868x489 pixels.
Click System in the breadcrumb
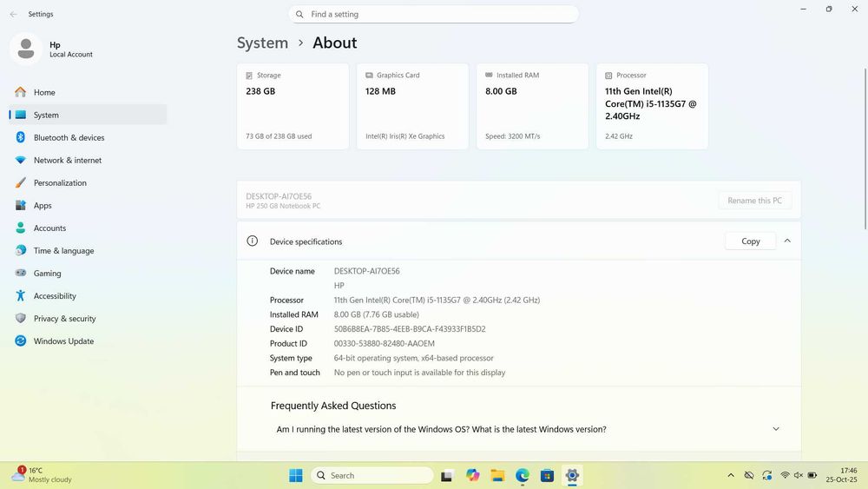click(262, 43)
